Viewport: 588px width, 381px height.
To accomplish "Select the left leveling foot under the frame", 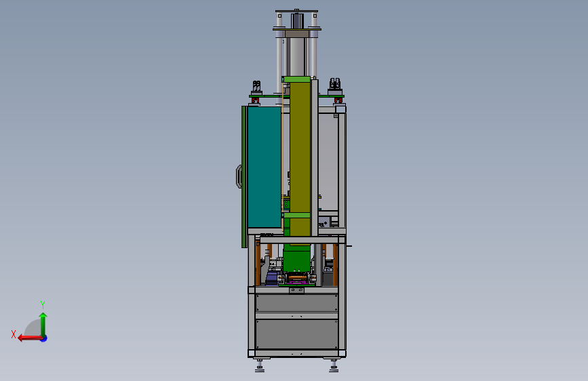I will (x=260, y=365).
